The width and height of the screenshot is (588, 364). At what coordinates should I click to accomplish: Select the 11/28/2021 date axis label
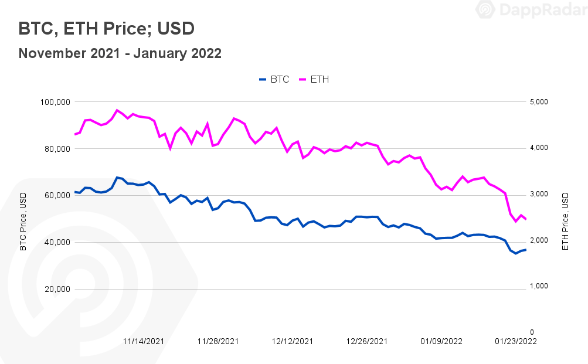218,341
